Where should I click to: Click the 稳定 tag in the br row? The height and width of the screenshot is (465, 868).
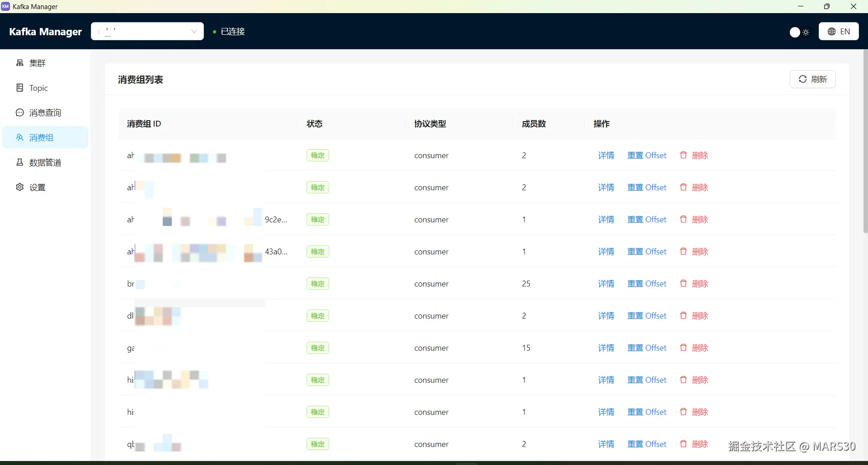[318, 284]
